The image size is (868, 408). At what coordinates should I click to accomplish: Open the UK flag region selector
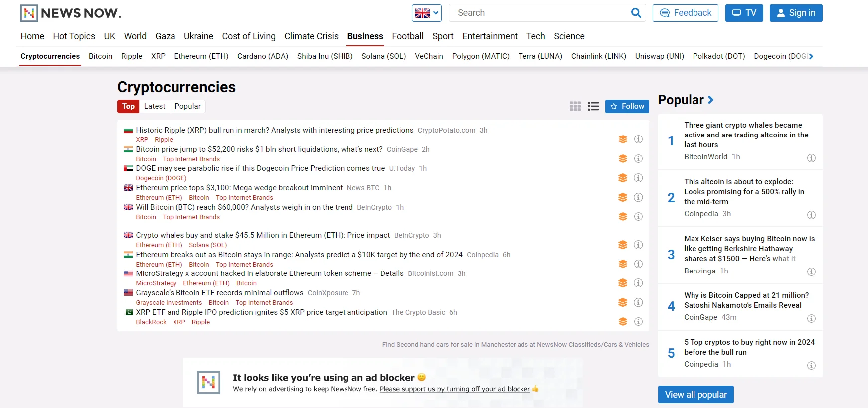[x=427, y=13]
